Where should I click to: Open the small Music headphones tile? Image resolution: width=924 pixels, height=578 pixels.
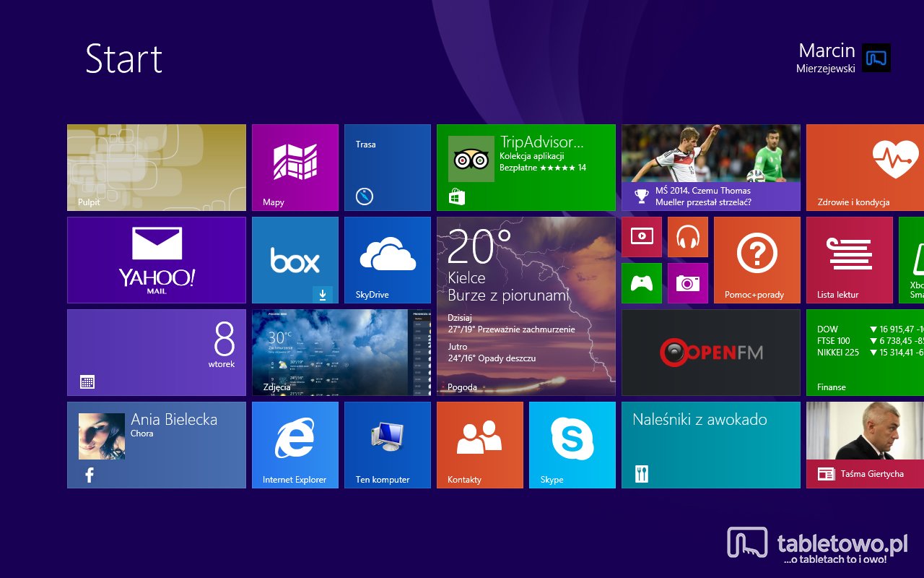[x=688, y=237]
